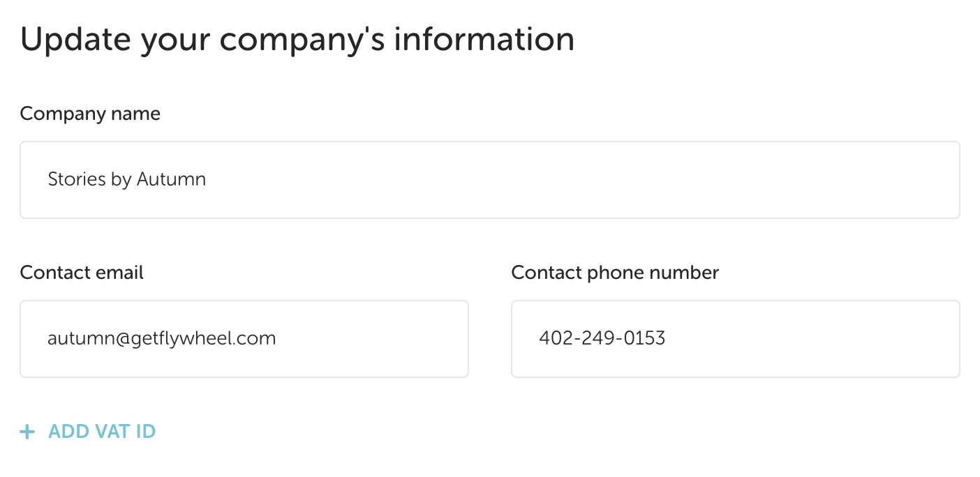Click the word 'information' in the heading

(x=484, y=40)
